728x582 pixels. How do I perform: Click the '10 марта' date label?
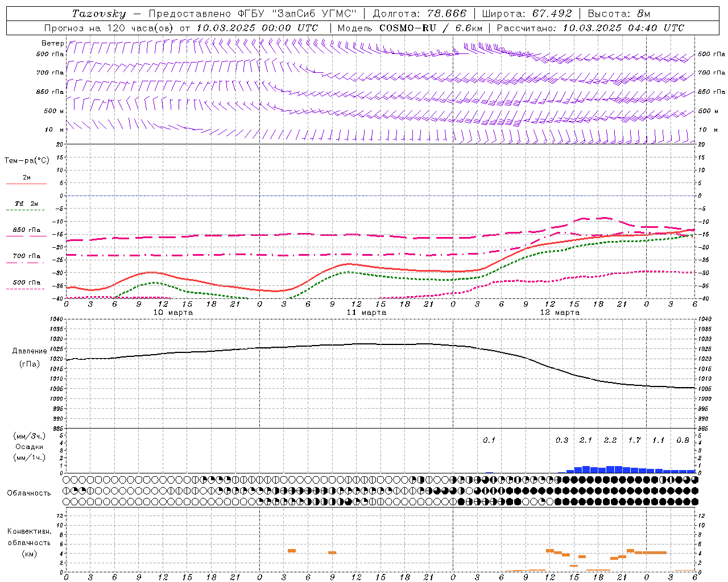tap(173, 313)
